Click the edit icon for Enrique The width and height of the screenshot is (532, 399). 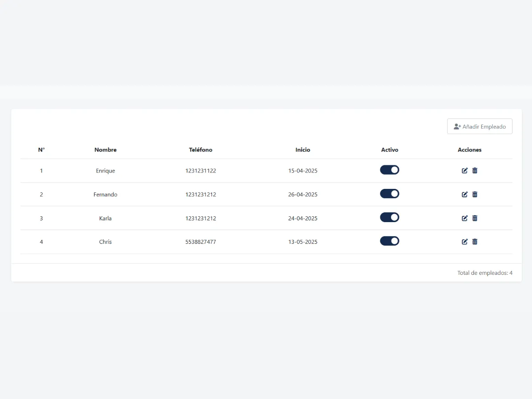click(x=465, y=171)
